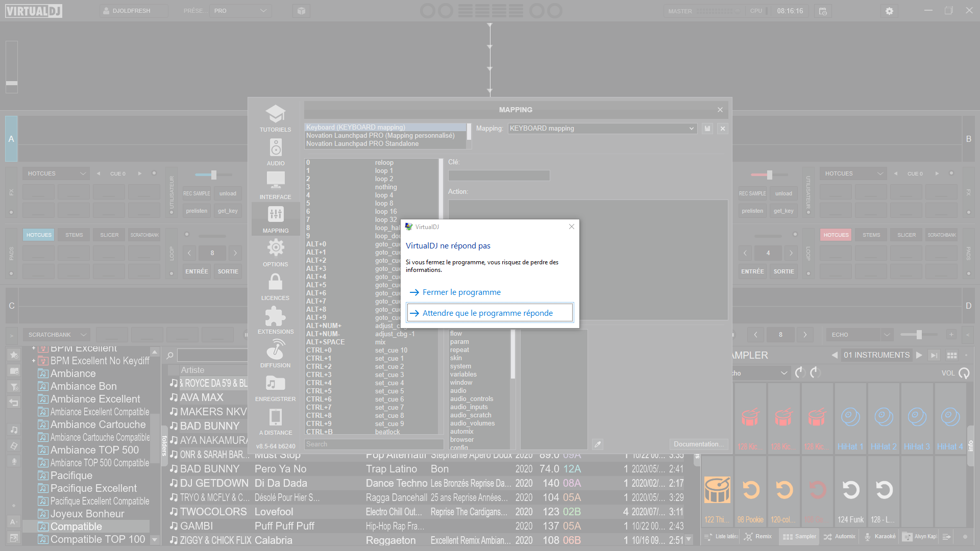Click the sampler grid view icon
The height and width of the screenshot is (551, 980).
(951, 355)
